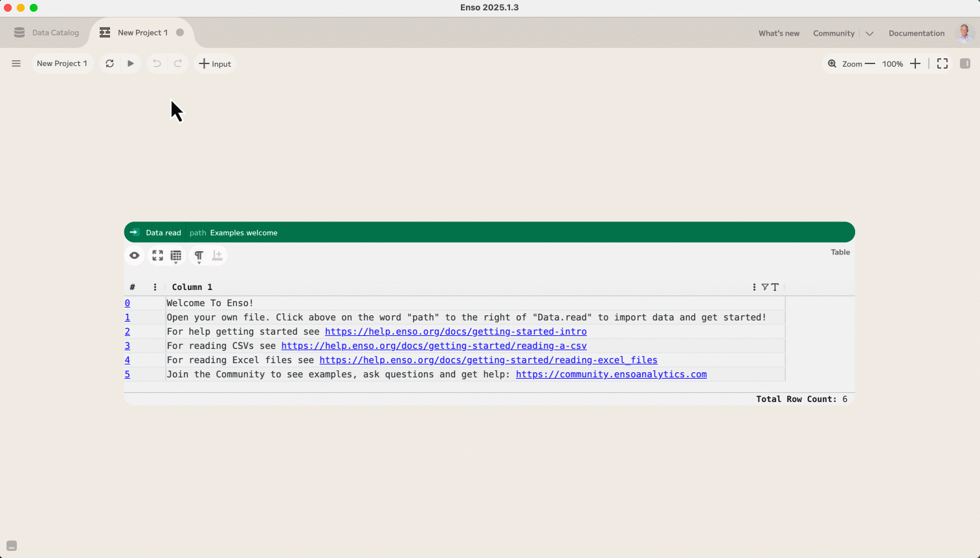The image size is (980, 558).
Task: Click the Data.read node arrow icon
Action: coord(134,232)
